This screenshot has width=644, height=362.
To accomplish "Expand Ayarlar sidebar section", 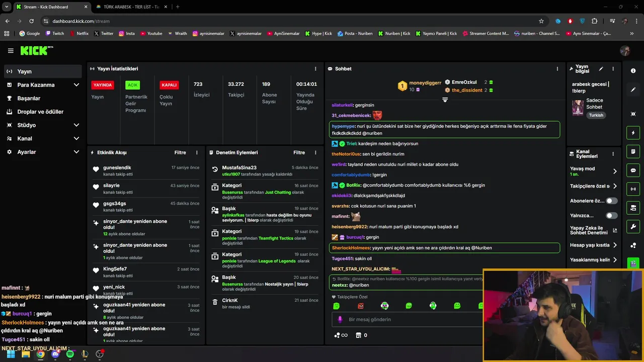I will 43,152.
